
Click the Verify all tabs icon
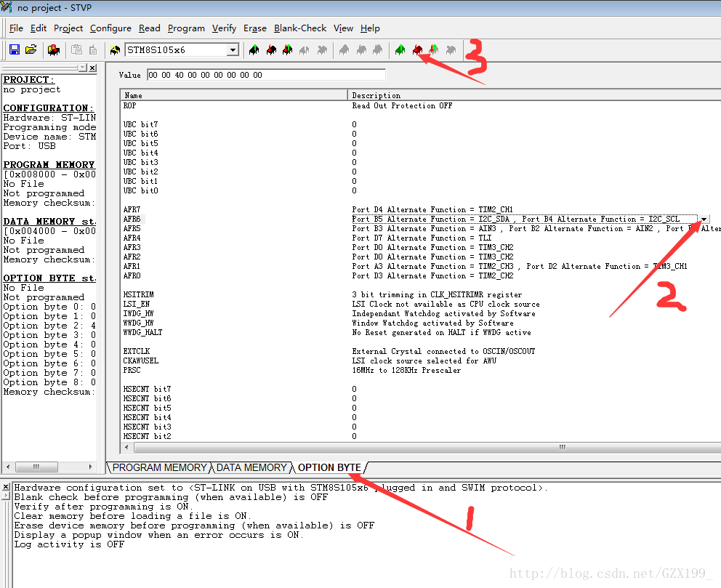(x=434, y=49)
